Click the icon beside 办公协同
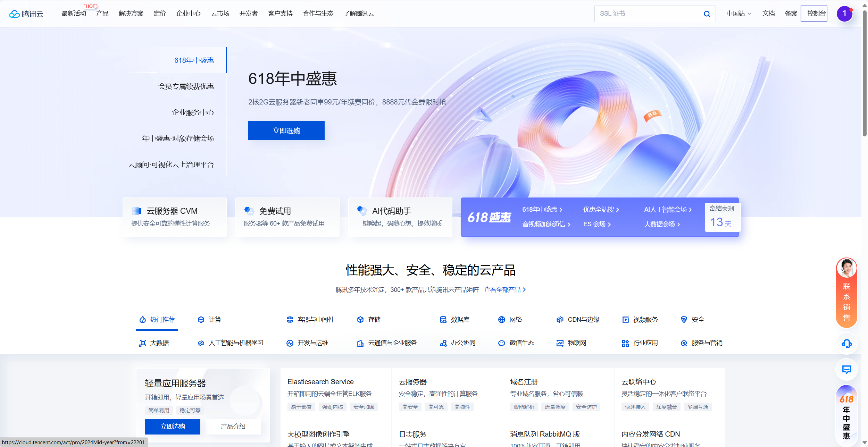 (x=443, y=343)
